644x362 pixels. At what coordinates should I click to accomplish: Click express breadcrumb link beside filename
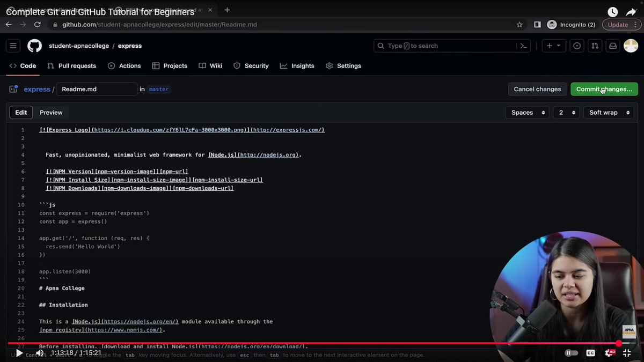37,89
